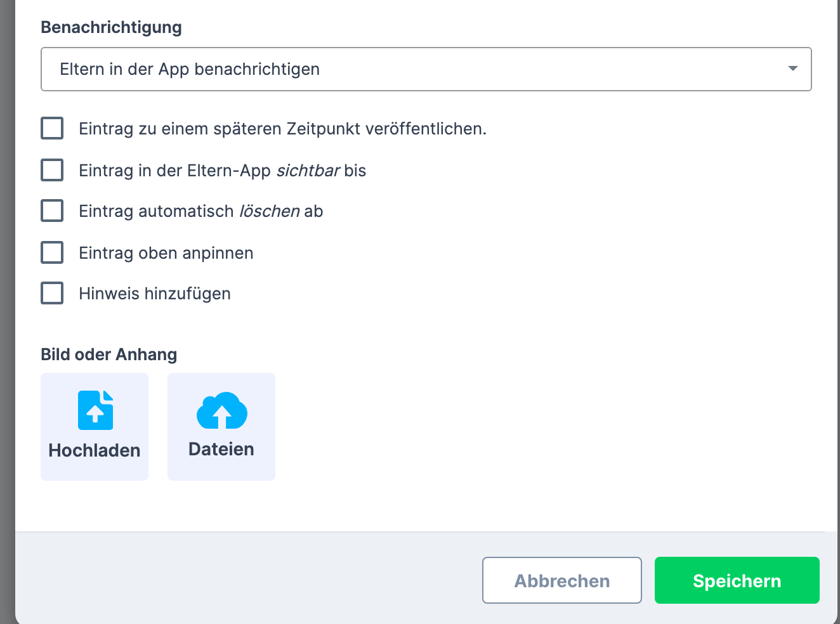The image size is (840, 624).
Task: Enable the 'Hinweis hinzufügen' checkbox
Action: (52, 293)
